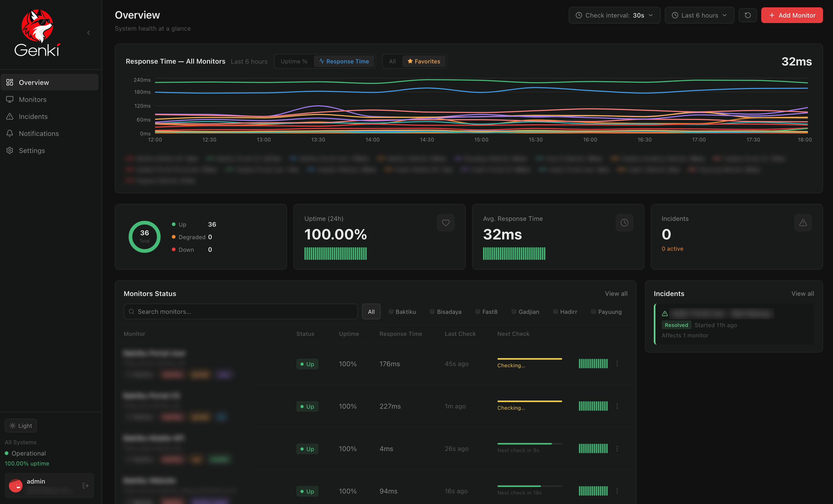
Task: Open Settings in the sidebar
Action: point(50,150)
